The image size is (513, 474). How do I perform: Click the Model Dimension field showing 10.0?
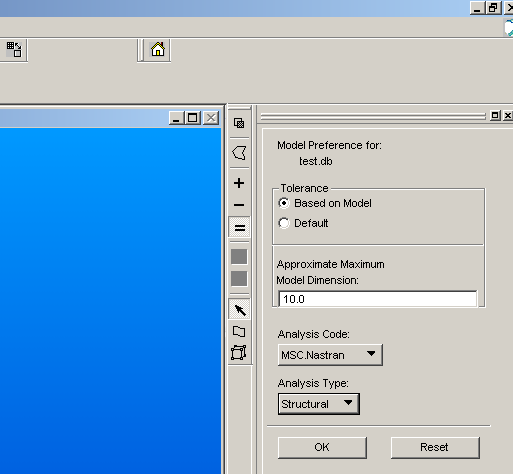click(x=378, y=299)
